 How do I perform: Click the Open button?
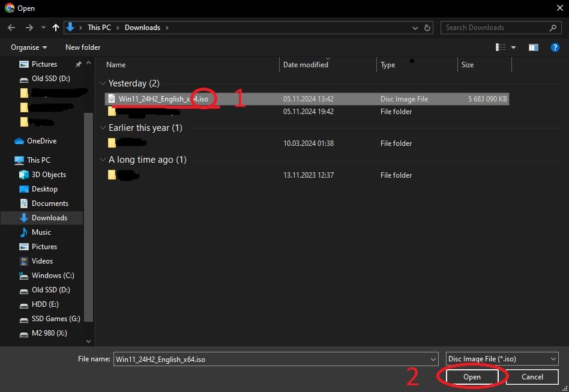tap(472, 377)
